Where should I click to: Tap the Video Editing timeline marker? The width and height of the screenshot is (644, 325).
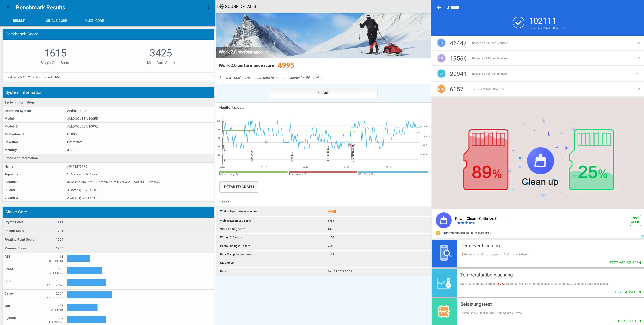pyautogui.click(x=252, y=156)
